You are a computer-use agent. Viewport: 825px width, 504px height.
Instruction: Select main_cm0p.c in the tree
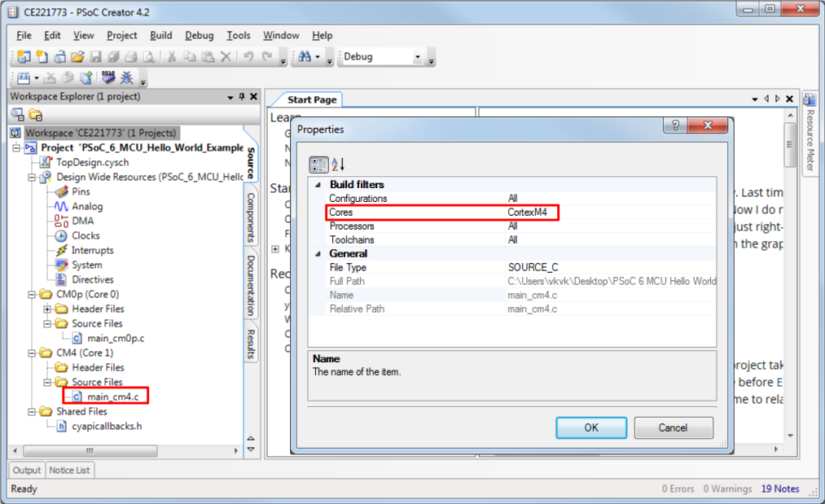pyautogui.click(x=116, y=338)
